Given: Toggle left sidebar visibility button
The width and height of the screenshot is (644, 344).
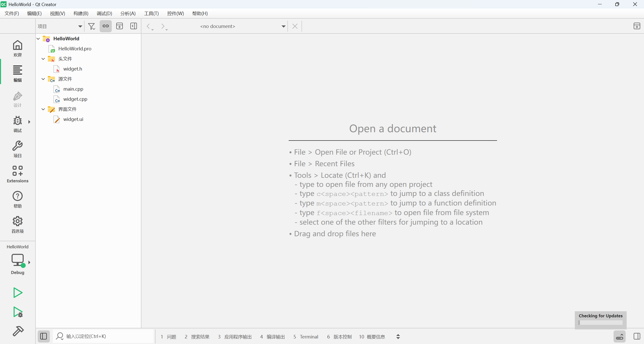Looking at the screenshot, I should [44, 336].
